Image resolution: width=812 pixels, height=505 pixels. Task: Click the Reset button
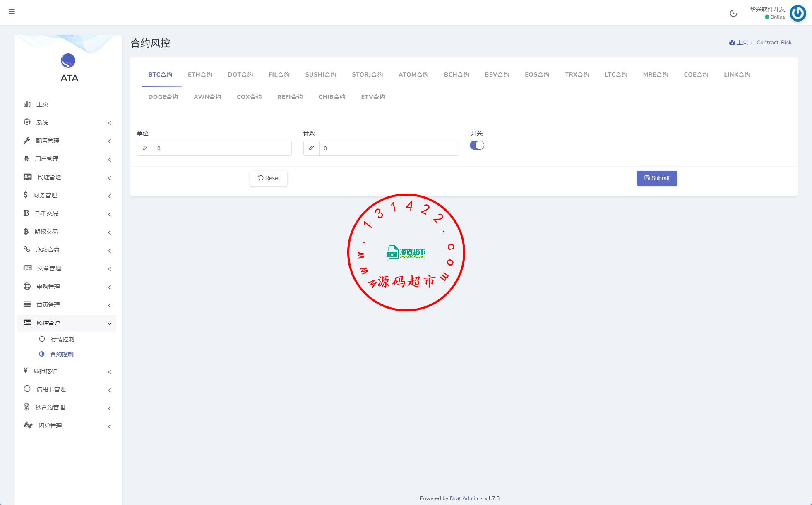pos(269,178)
